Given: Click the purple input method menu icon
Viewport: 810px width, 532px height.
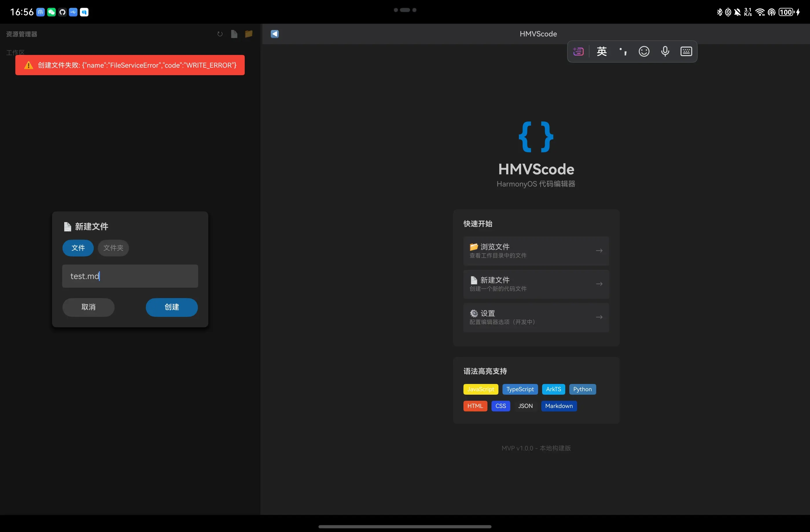Looking at the screenshot, I should coord(578,52).
